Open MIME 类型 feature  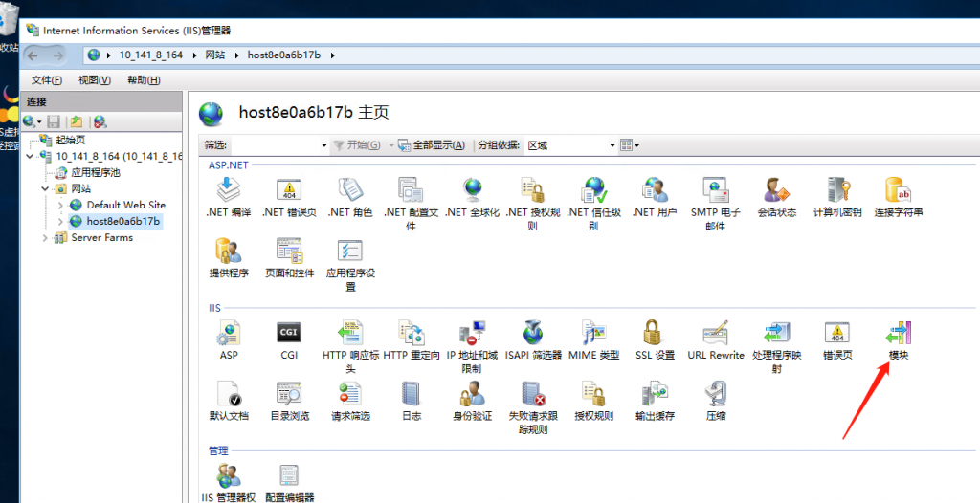[593, 340]
